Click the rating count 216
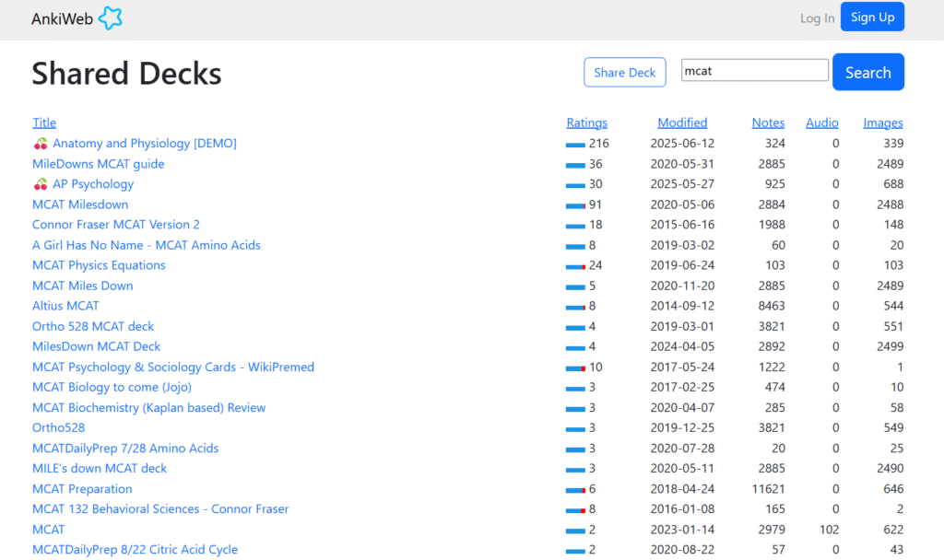The image size is (944, 560). 599,143
